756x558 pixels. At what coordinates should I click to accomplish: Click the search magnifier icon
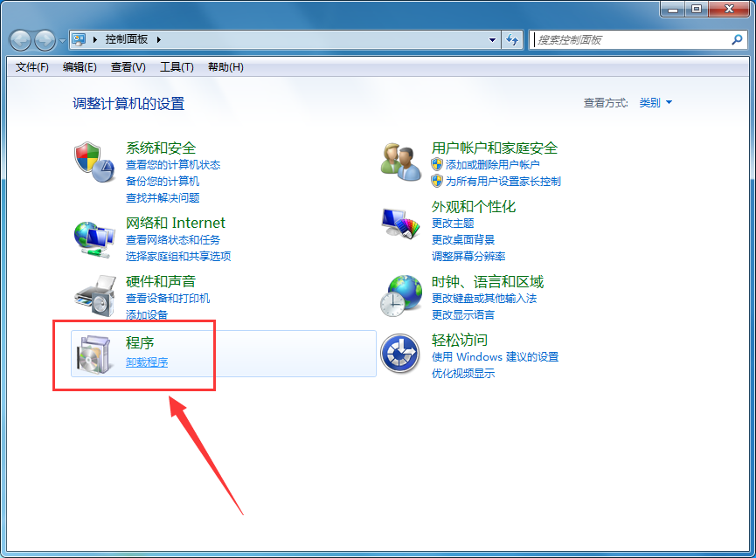coord(737,39)
